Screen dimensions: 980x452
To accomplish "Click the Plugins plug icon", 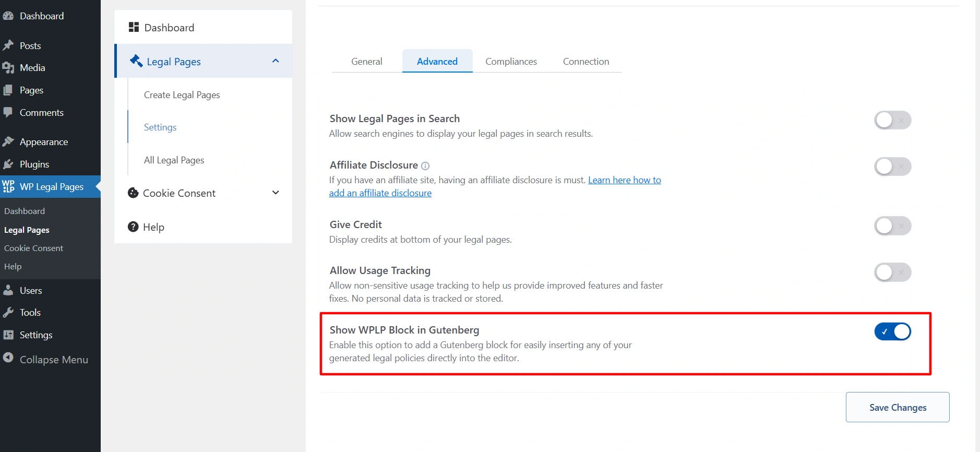I will pyautogui.click(x=8, y=164).
